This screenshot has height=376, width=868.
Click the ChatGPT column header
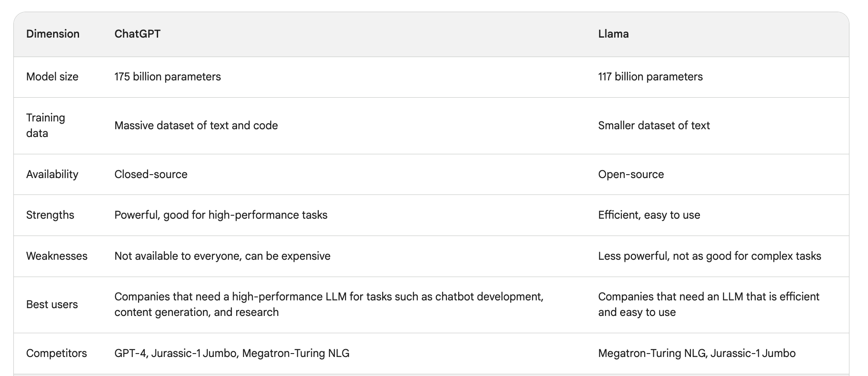click(137, 34)
